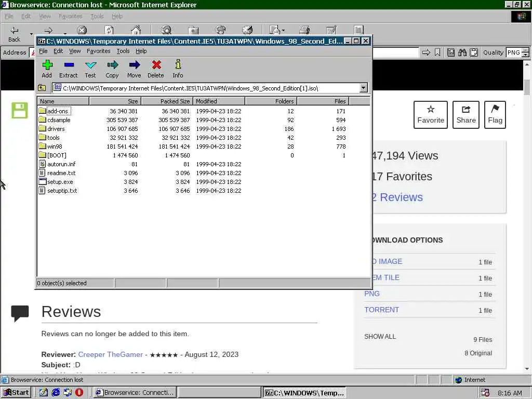Open Creeper TheGamer reviewer profile

110,354
